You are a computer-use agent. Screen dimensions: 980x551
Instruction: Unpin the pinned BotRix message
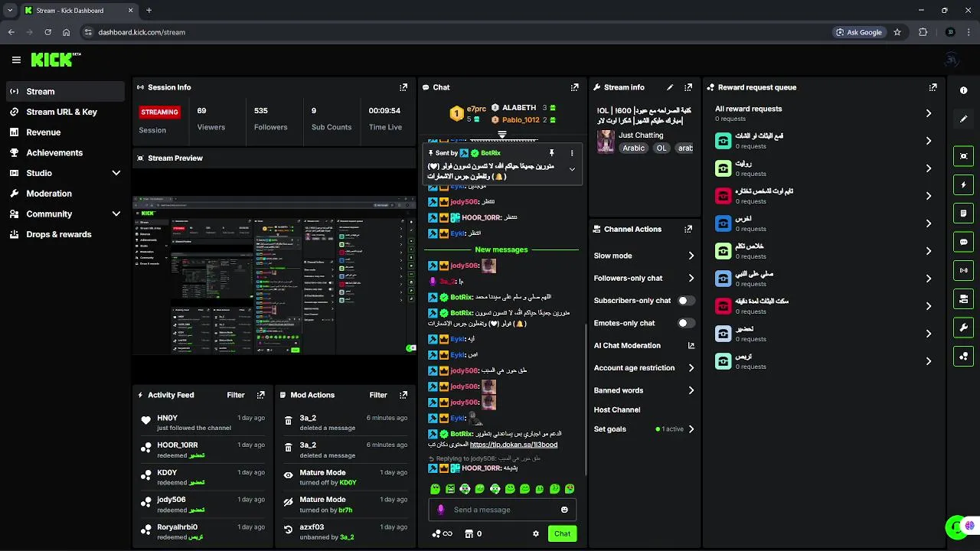coord(551,153)
